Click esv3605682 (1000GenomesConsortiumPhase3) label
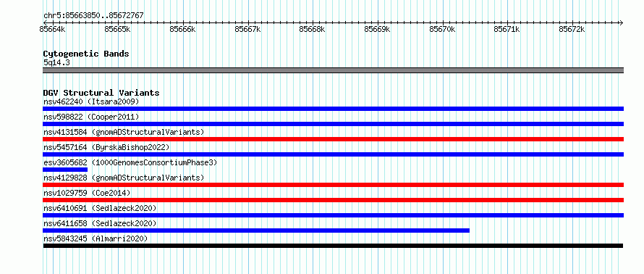The width and height of the screenshot is (644, 274). [x=130, y=162]
